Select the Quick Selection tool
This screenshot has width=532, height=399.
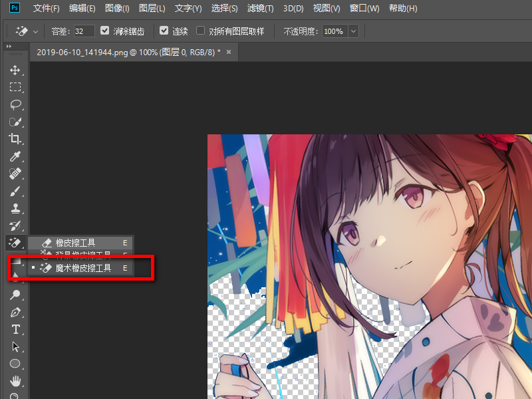tap(15, 122)
